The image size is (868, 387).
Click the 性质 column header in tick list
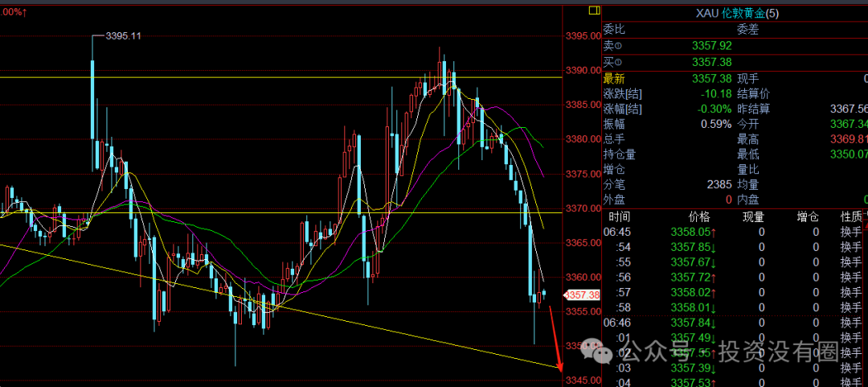(851, 216)
